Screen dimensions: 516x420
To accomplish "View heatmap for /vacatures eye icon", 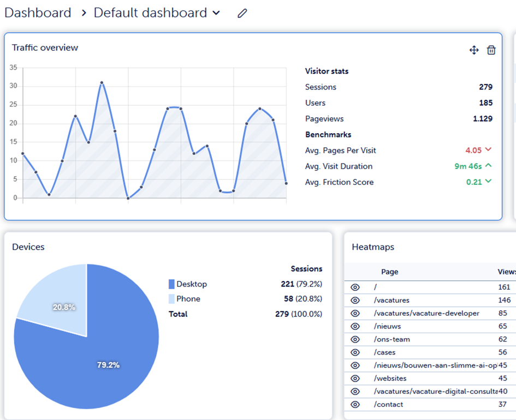I will tap(355, 301).
